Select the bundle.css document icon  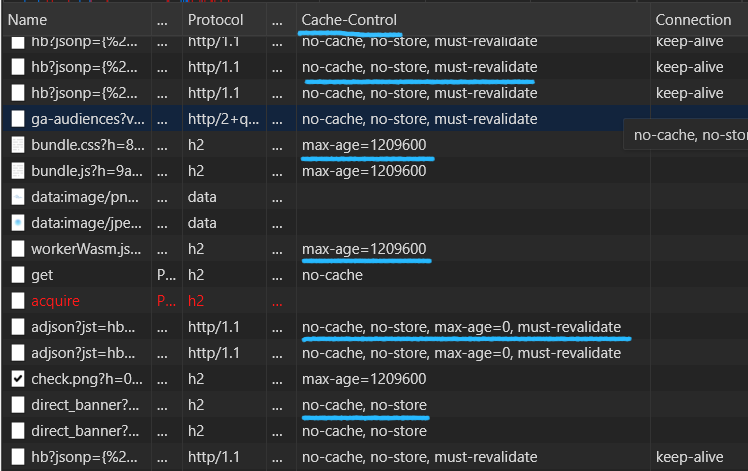pos(18,145)
